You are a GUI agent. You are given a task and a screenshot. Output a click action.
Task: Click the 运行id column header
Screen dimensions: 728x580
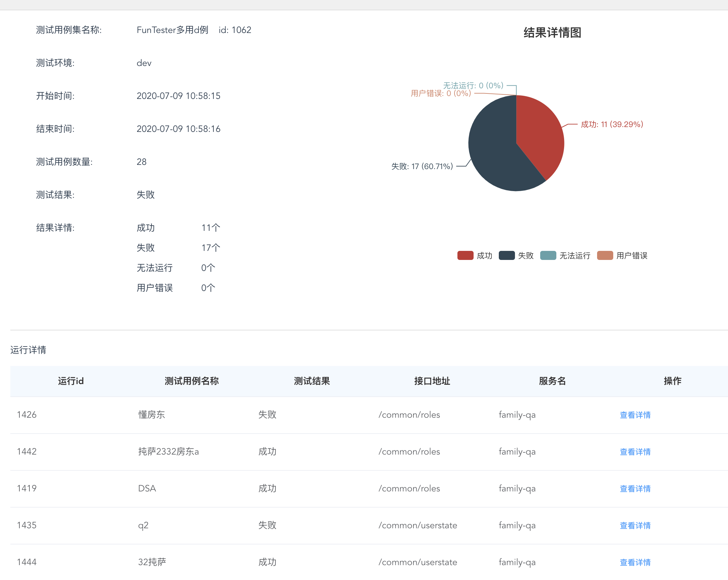(x=70, y=381)
